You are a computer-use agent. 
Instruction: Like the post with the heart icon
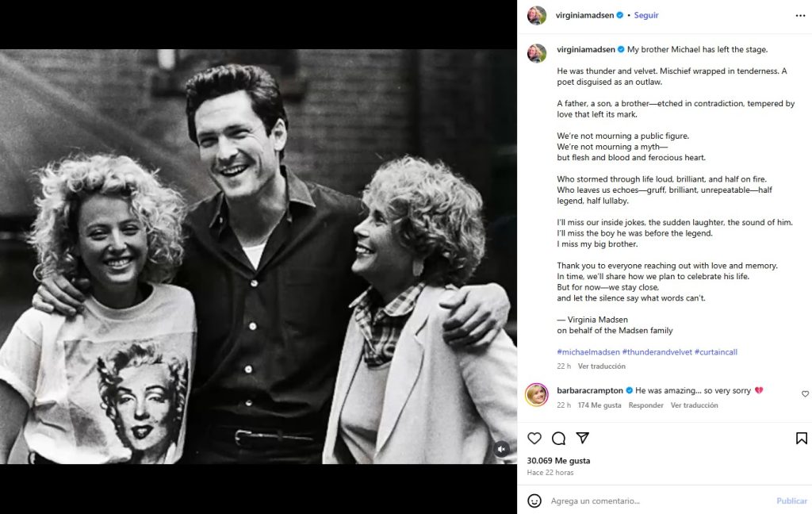(x=534, y=438)
